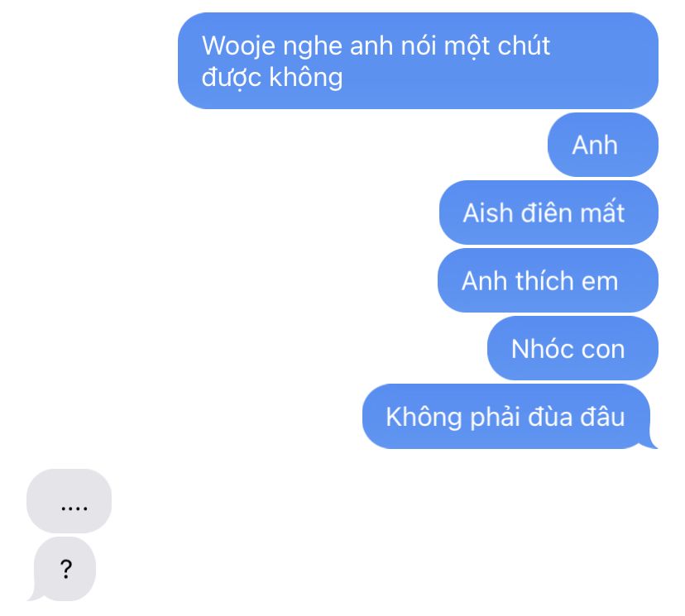Click the 'Không phải đùa đâu' message bubble

[x=510, y=417]
